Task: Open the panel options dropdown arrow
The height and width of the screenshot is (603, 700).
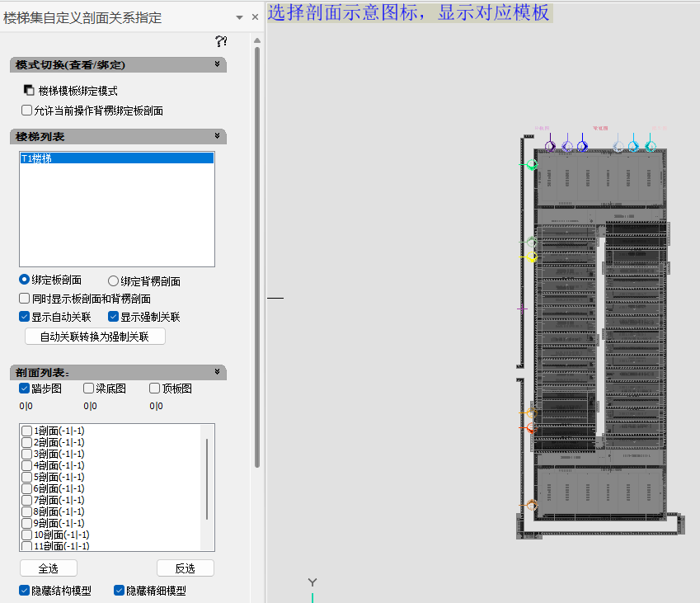Action: 239,17
